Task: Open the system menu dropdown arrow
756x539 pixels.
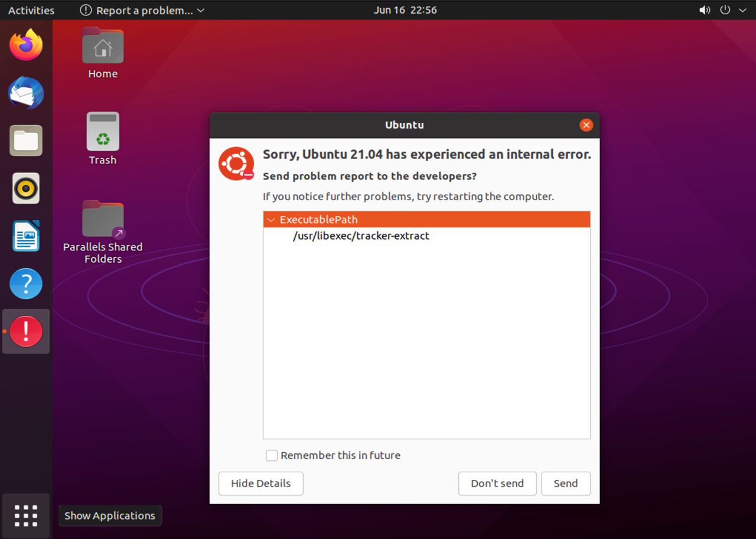Action: pyautogui.click(x=742, y=10)
